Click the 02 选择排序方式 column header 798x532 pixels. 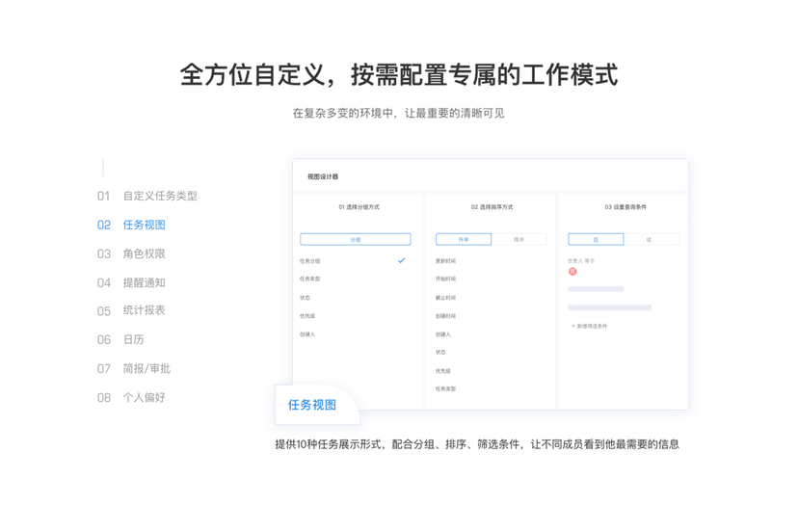tap(492, 207)
